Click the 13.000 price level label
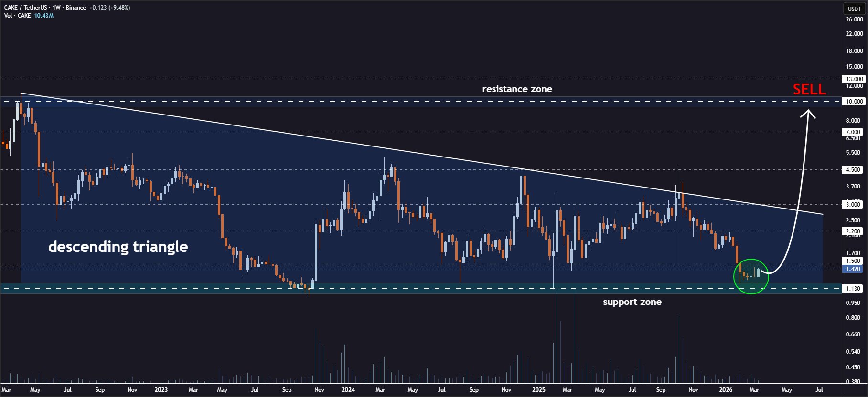The image size is (868, 397). click(x=854, y=79)
